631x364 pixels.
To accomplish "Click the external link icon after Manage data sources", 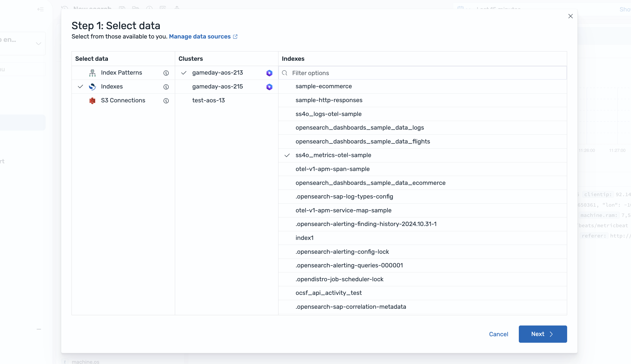I will 235,37.
